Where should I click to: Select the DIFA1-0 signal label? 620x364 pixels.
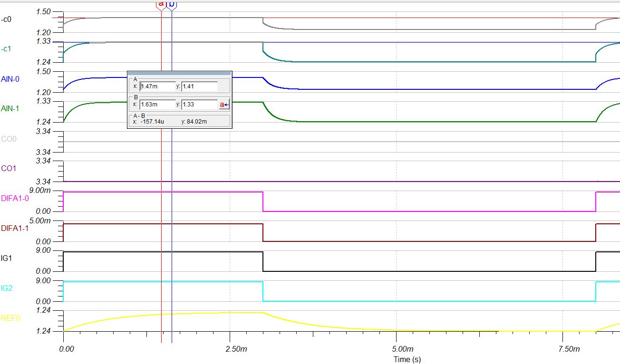point(15,199)
